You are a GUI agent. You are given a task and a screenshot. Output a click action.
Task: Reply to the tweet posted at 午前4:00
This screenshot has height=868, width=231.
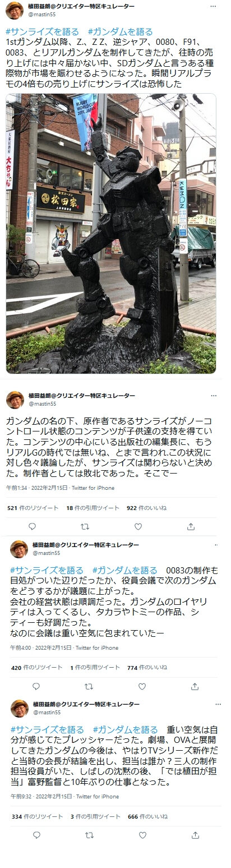pos(36,686)
